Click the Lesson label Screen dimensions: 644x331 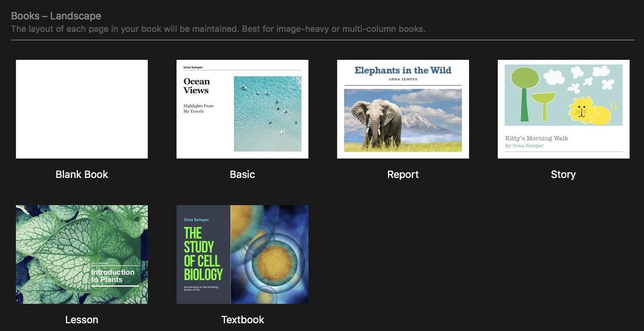(82, 319)
